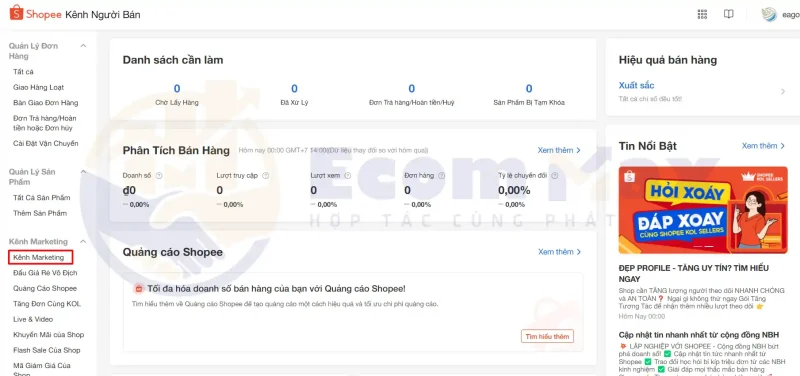Click the red Shopee ads bag icon
The height and width of the screenshot is (376, 800).
(138, 289)
